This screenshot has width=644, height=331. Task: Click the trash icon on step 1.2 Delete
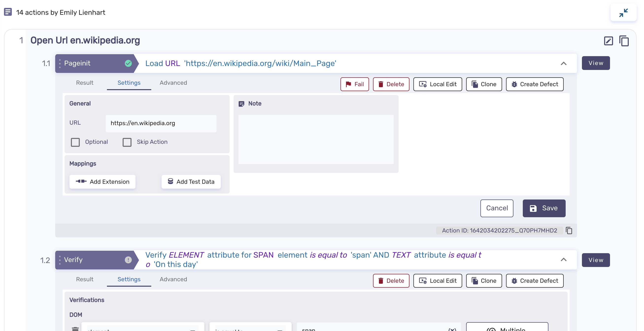tap(381, 281)
